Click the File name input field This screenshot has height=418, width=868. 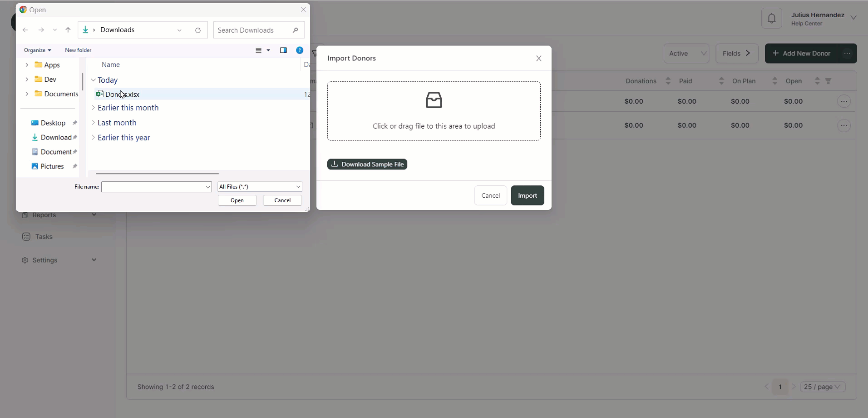pyautogui.click(x=153, y=187)
